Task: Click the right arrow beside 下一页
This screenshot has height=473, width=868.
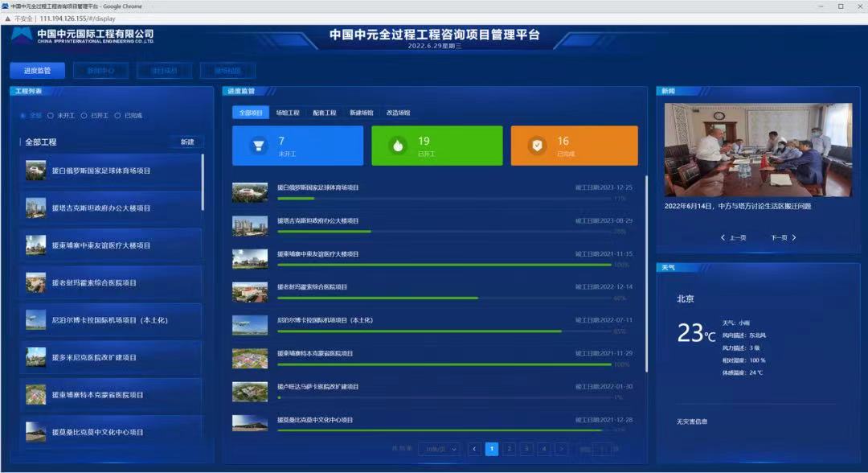Action: 794,238
